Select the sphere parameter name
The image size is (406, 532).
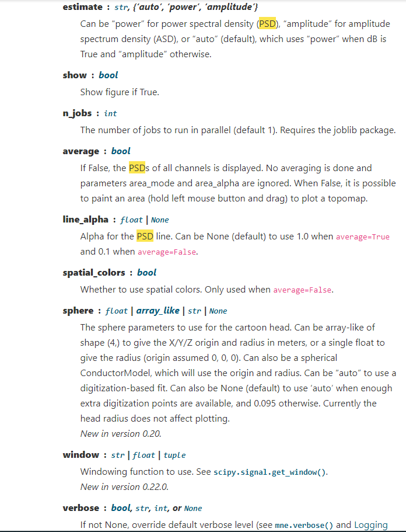pos(78,311)
